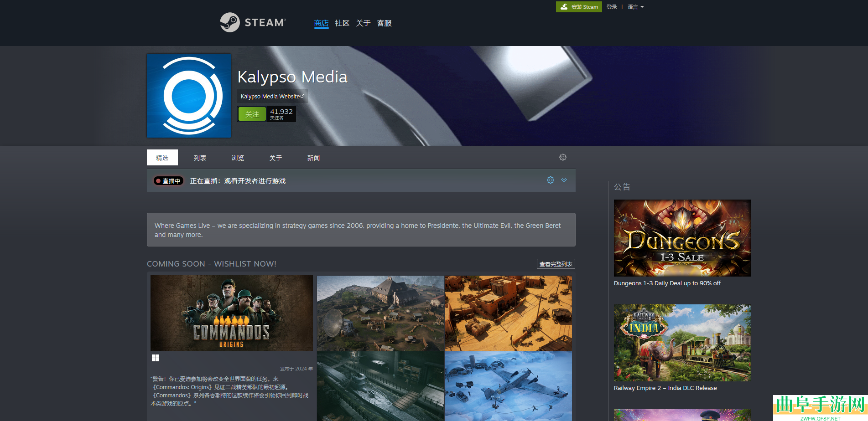Image resolution: width=868 pixels, height=421 pixels.
Task: Click the COMING SOON - WISHLIST NOW! heading
Action: coord(212,264)
